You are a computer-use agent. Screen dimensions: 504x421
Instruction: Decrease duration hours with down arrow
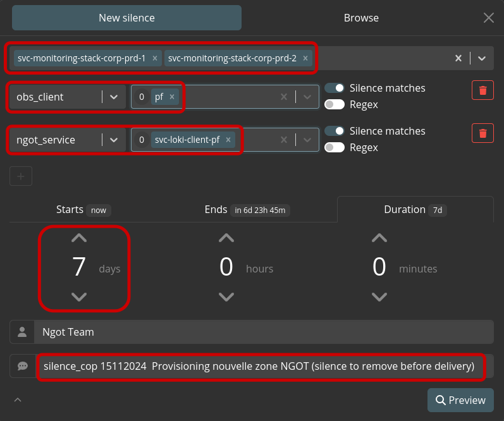[226, 296]
